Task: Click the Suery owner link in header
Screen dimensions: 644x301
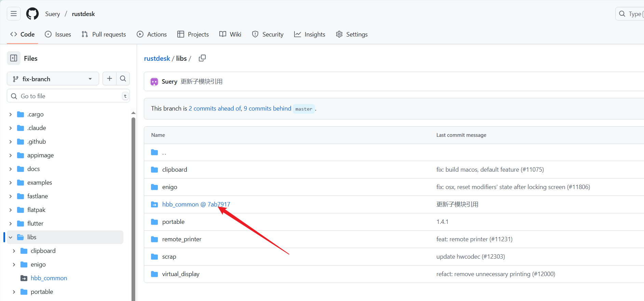Action: (x=53, y=14)
